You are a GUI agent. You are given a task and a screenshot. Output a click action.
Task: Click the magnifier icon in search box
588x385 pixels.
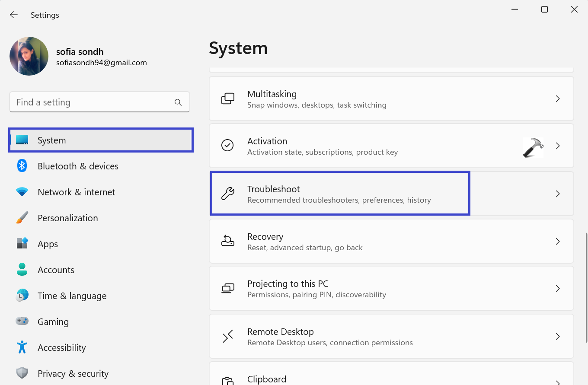(178, 102)
